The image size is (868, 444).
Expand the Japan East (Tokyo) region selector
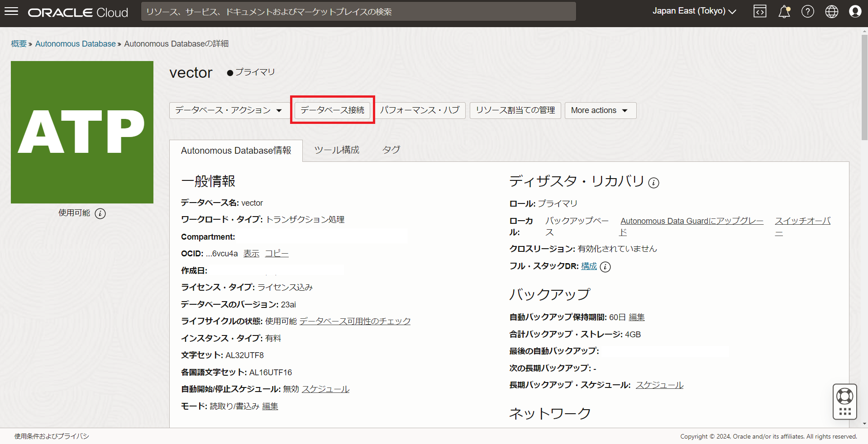click(694, 11)
